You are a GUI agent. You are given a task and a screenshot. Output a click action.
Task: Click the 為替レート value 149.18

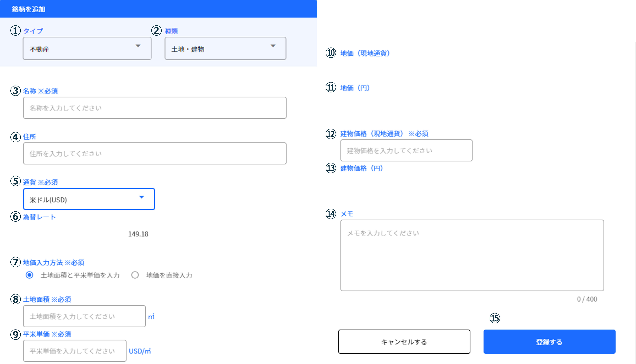138,234
